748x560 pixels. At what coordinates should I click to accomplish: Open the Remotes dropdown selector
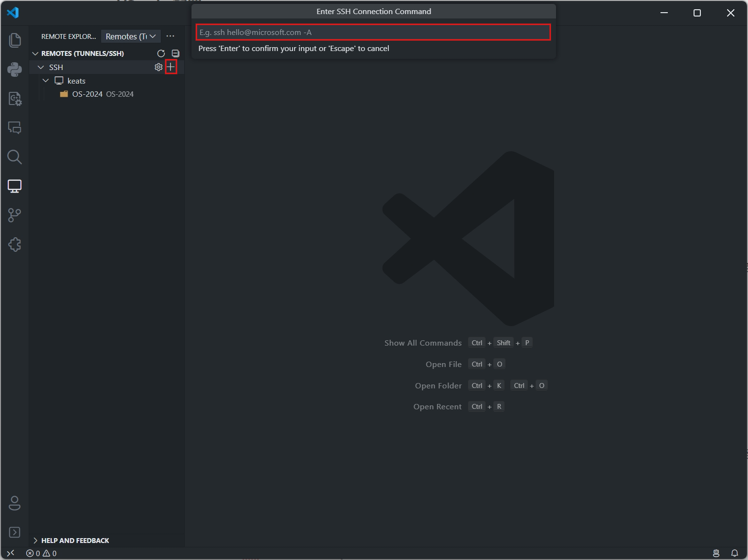pyautogui.click(x=131, y=36)
